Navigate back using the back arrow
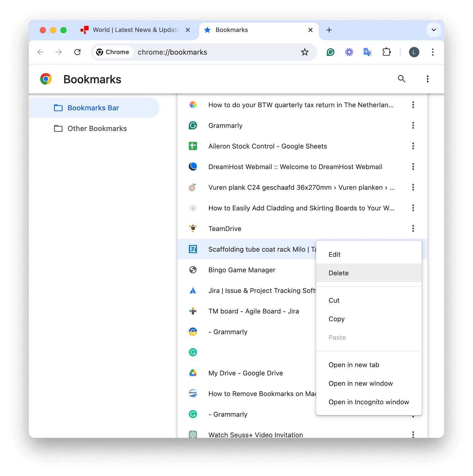 click(40, 52)
